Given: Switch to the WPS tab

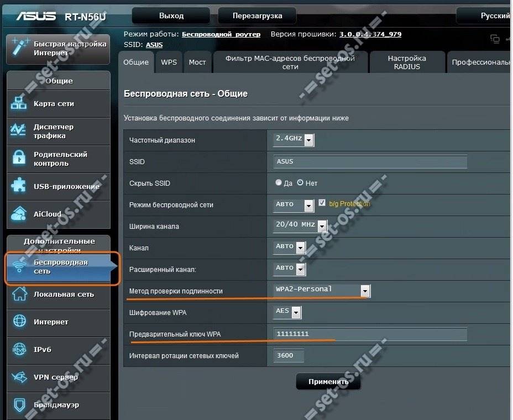Looking at the screenshot, I should tap(169, 62).
